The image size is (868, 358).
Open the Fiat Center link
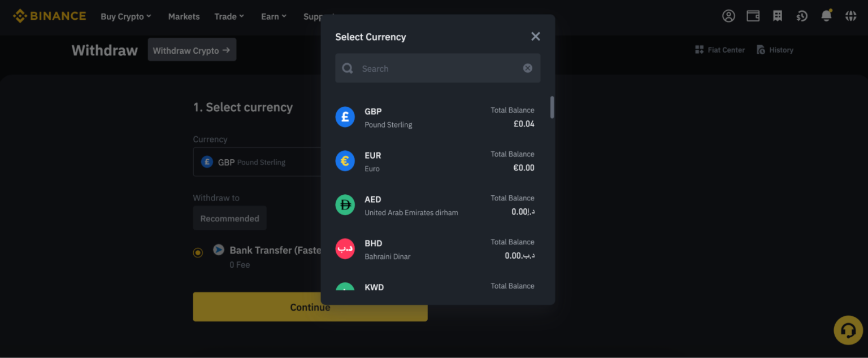[x=720, y=50]
